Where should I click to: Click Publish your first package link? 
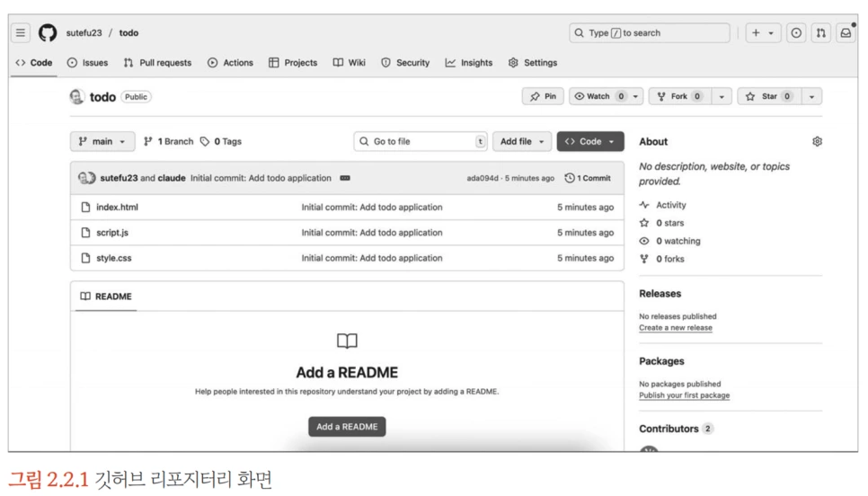coord(684,395)
